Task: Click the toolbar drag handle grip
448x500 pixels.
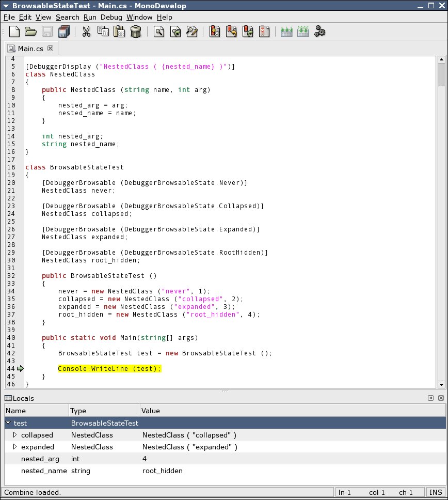Action: pyautogui.click(x=3, y=32)
